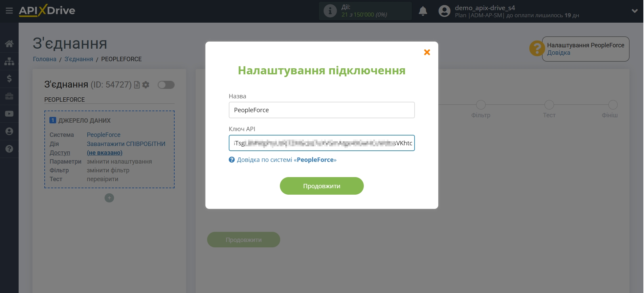This screenshot has width=644, height=293.
Task: Click Завантажити СПІВРОБІТНИ action link
Action: pos(126,144)
